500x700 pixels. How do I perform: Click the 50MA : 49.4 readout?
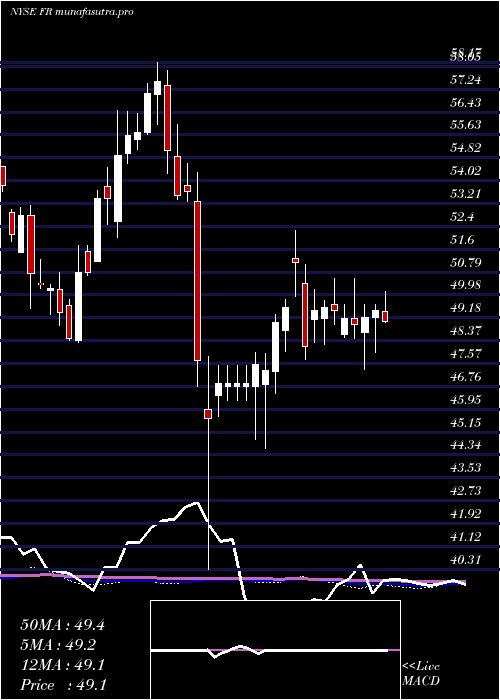pyautogui.click(x=62, y=625)
